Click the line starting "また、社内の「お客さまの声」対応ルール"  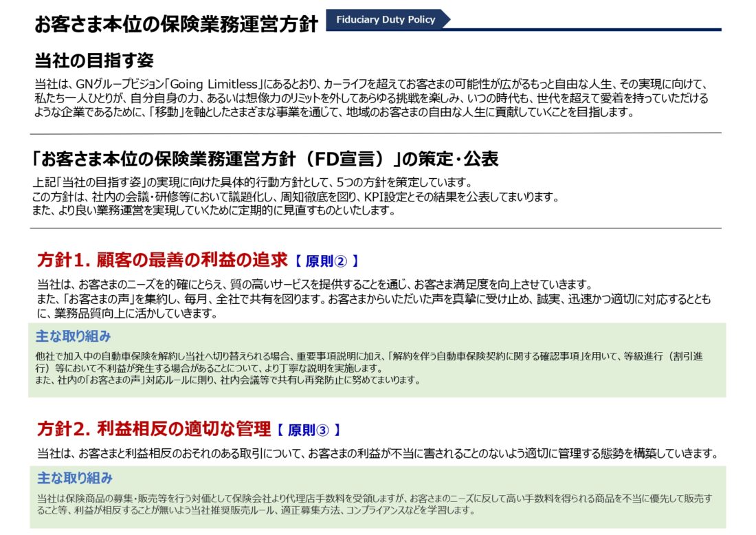[x=228, y=380]
